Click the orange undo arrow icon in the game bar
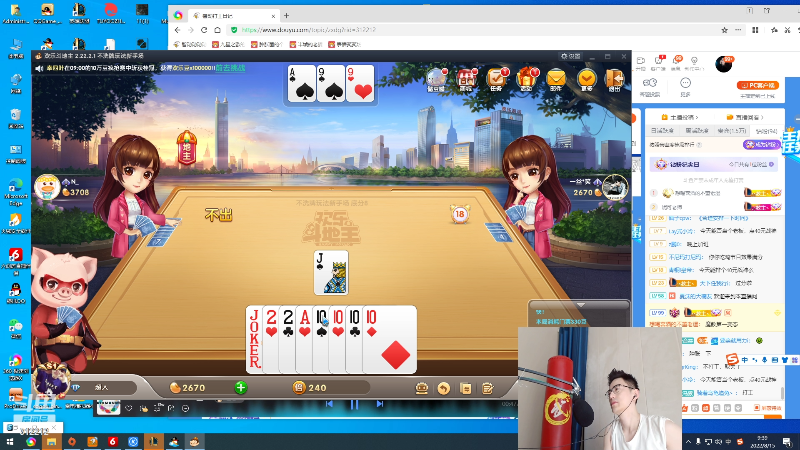This screenshot has width=800, height=450. [x=443, y=388]
